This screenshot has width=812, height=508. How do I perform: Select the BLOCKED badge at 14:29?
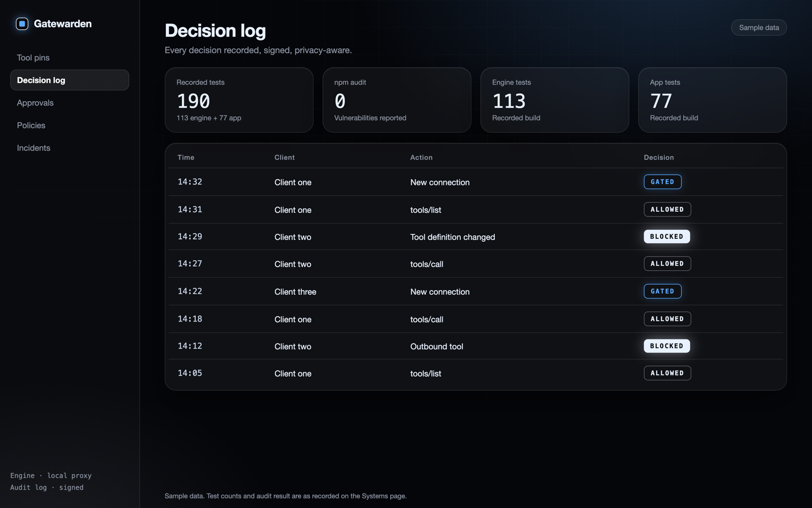pyautogui.click(x=667, y=237)
